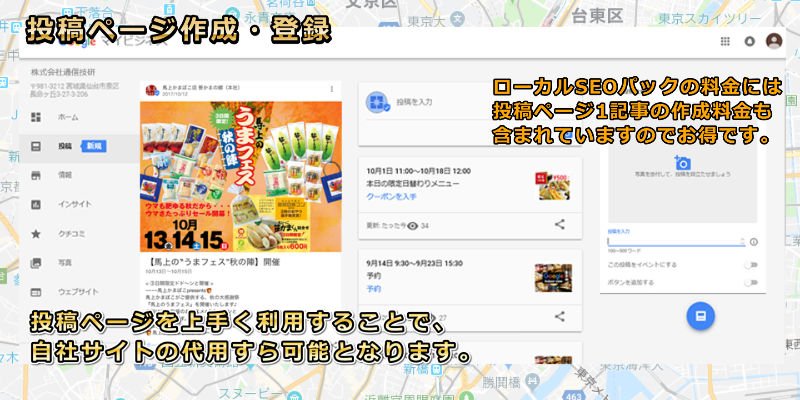Click the ウェブサイト icon in sidebar
Screen dimensions: 800x400
(x=36, y=292)
